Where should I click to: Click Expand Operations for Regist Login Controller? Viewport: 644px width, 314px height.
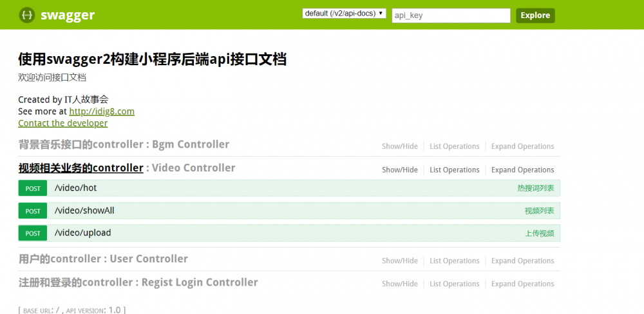click(x=522, y=284)
